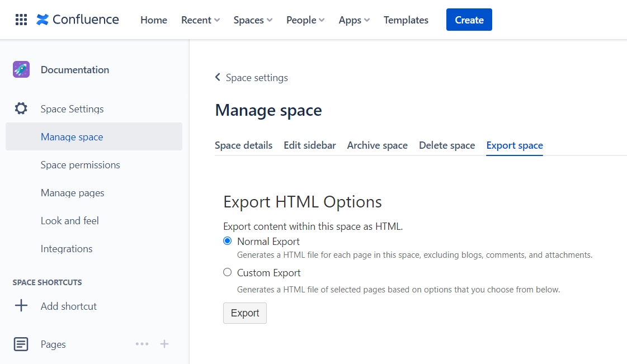Open the app switcher grid icon
Viewport: 627px width, 364px height.
21,20
